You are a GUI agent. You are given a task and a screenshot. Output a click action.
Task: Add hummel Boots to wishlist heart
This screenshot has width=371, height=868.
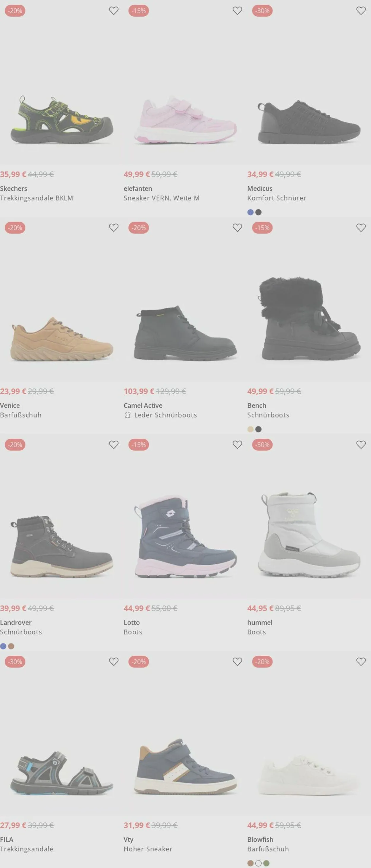[x=361, y=445]
